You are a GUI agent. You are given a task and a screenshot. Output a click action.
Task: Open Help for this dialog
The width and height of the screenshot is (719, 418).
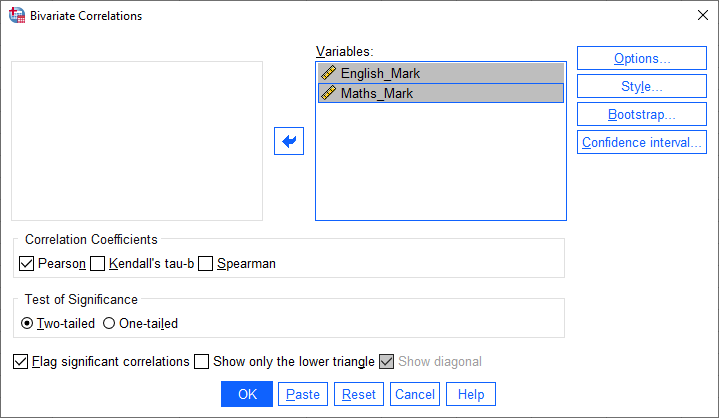point(471,394)
